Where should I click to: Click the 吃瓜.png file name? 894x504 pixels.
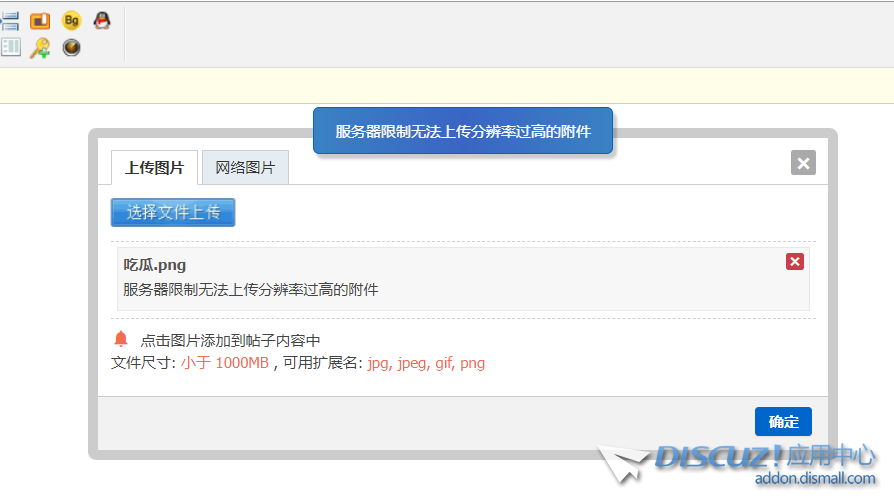pyautogui.click(x=155, y=265)
